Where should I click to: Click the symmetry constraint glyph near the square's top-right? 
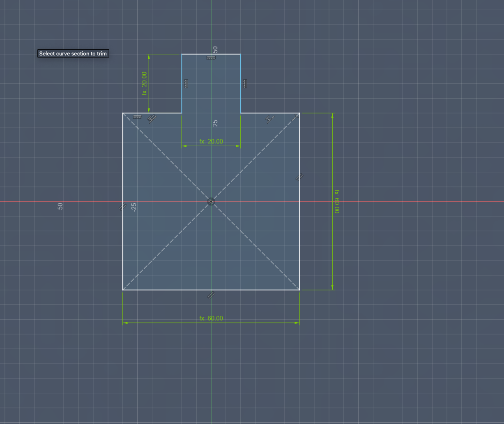coord(269,119)
